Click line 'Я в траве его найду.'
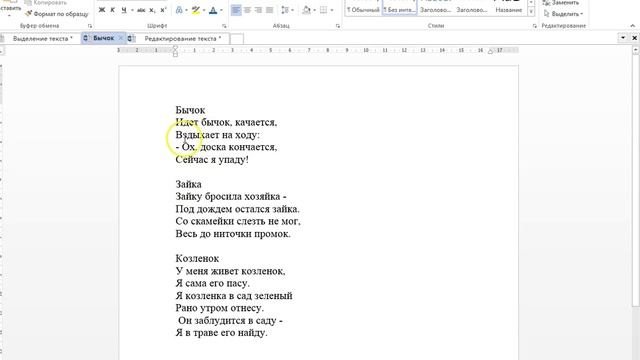 [x=221, y=333]
